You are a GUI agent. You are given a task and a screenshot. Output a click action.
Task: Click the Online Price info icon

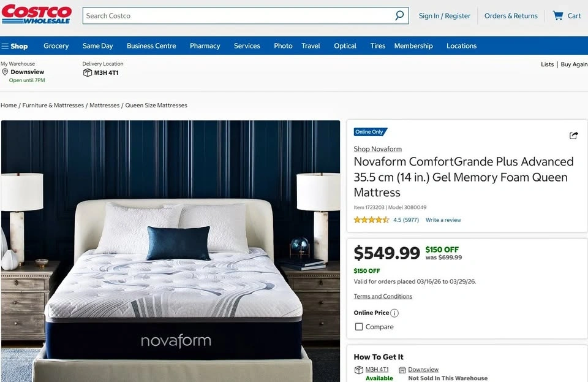394,313
